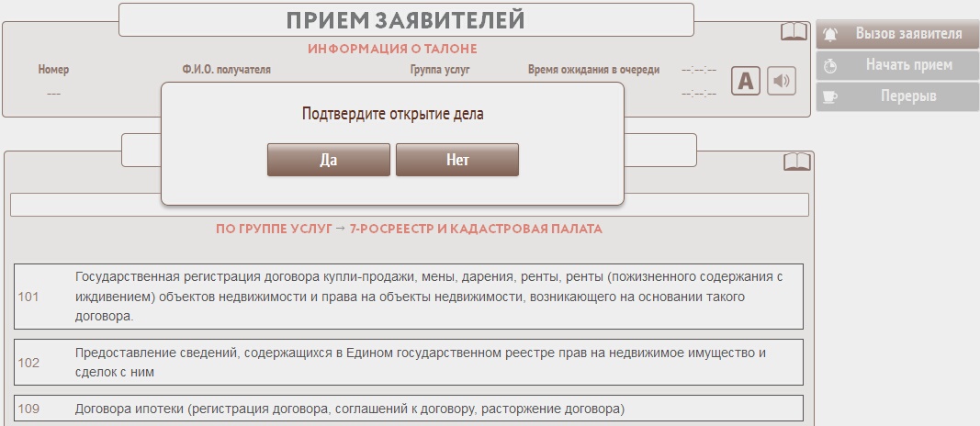Click the coffee cup icon on Перерыв
The image size is (980, 426).
click(830, 96)
